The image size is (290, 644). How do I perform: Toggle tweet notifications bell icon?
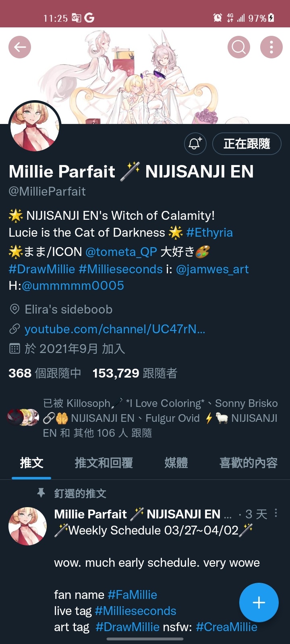(195, 144)
